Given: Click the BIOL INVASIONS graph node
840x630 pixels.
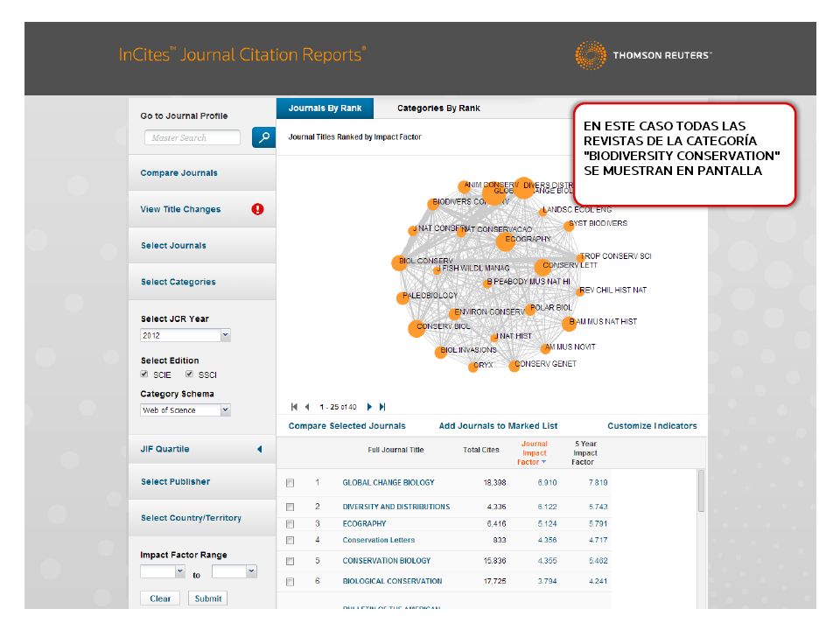Looking at the screenshot, I should tap(440, 352).
